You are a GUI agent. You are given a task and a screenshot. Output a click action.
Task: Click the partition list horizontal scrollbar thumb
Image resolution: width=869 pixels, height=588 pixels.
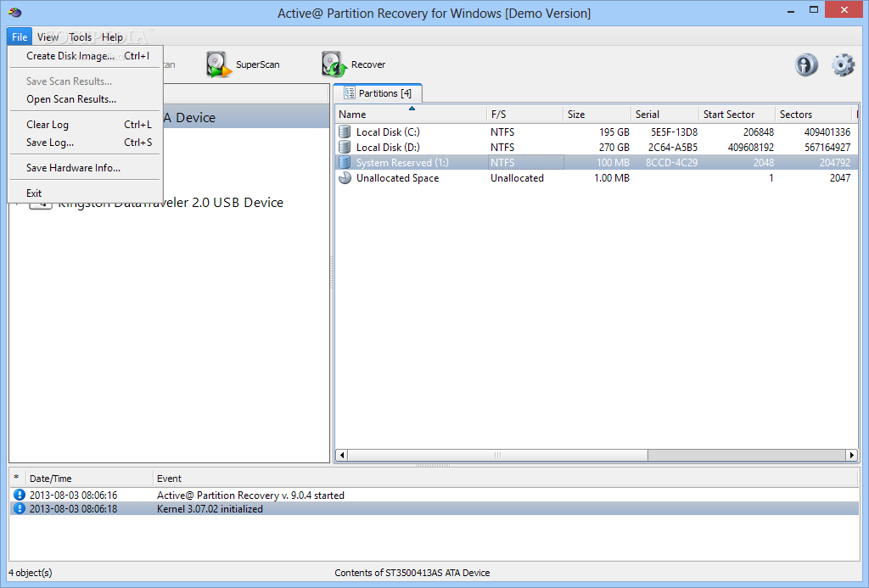coord(497,455)
